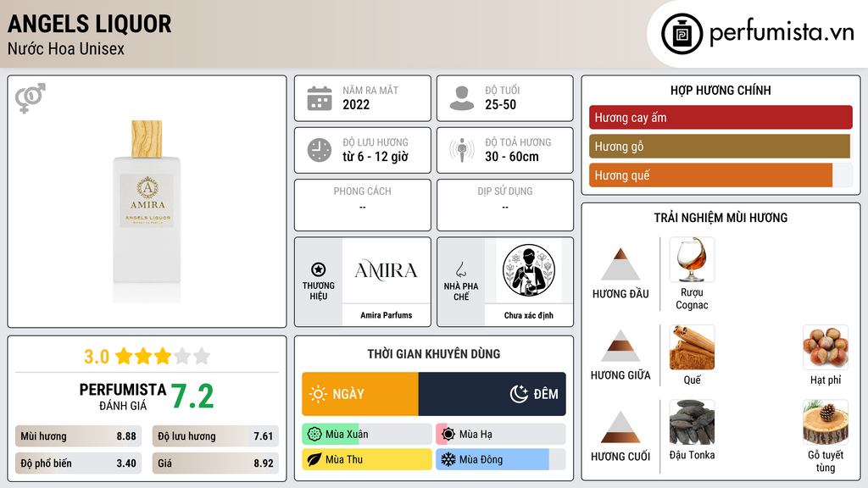Click the top notes pyramid icon
This screenshot has height=488, width=868.
coord(620,264)
